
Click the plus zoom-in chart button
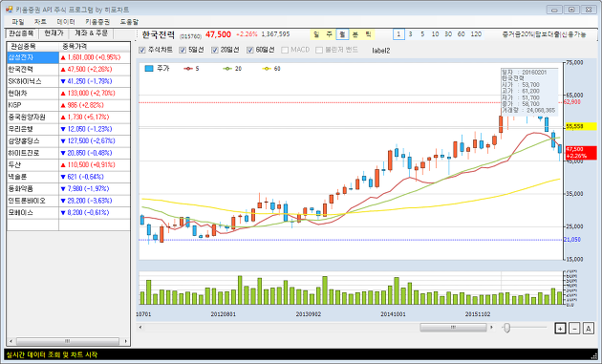click(560, 329)
